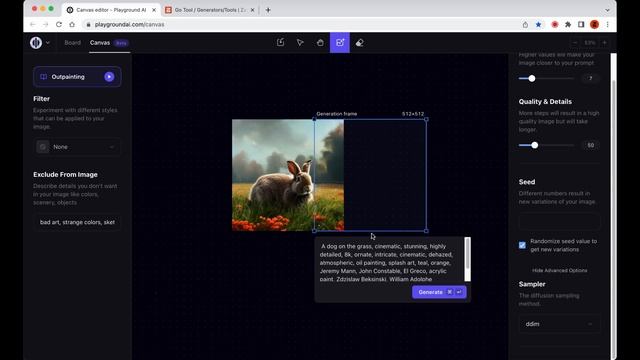
Task: Click the Chrome profile avatar
Action: [594, 24]
